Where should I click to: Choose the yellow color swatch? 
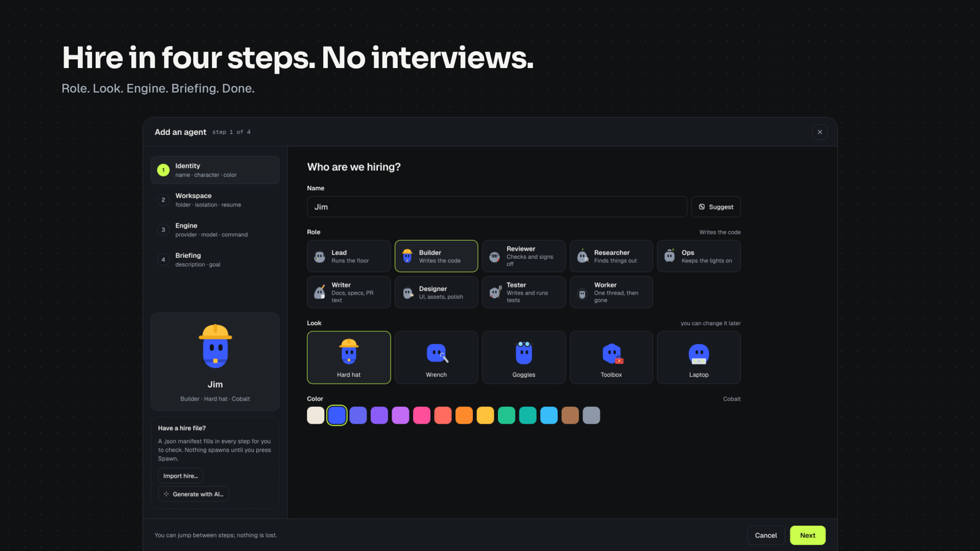(485, 415)
